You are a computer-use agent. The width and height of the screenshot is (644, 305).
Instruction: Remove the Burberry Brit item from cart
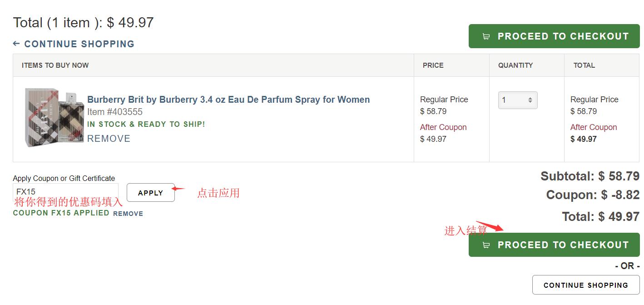pyautogui.click(x=109, y=139)
